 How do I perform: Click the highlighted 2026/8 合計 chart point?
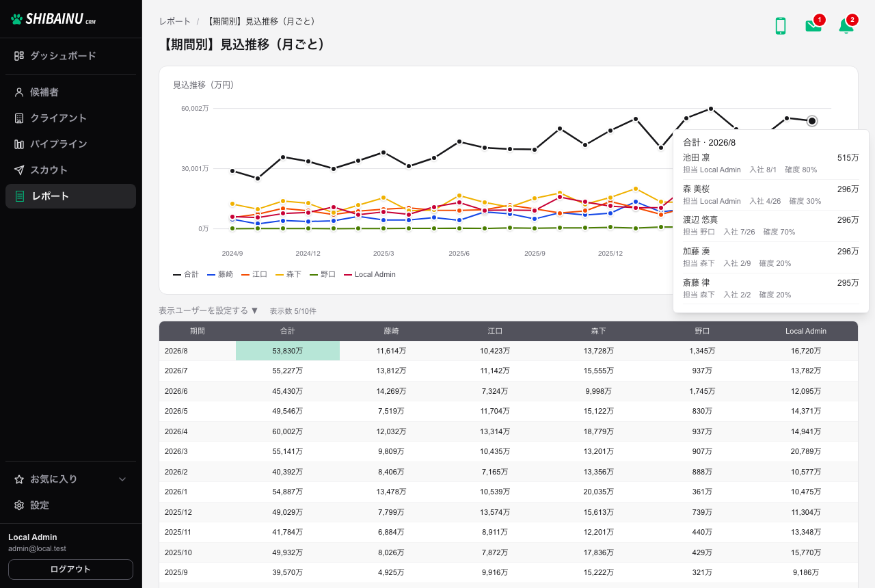pyautogui.click(x=812, y=121)
